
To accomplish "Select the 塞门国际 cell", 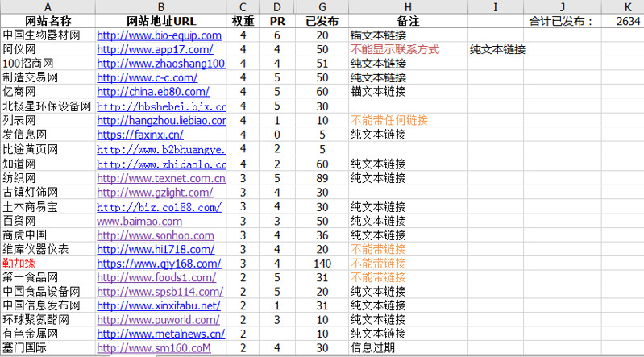I will tap(48, 348).
